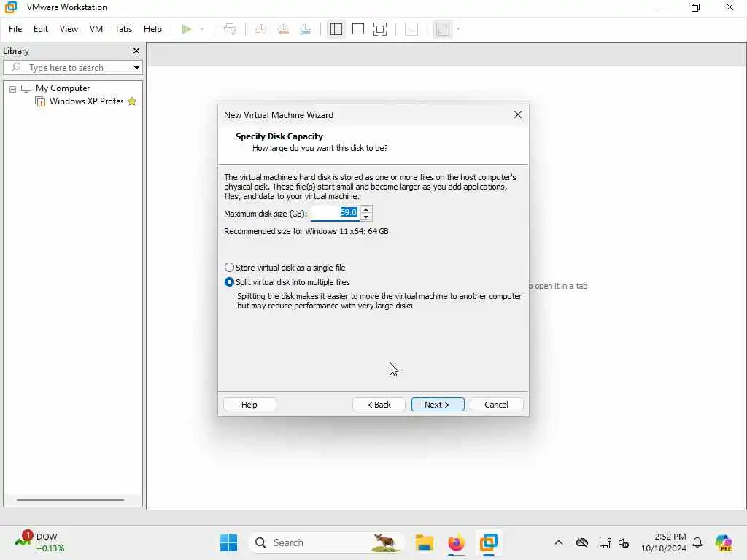The width and height of the screenshot is (747, 560).
Task: Collapse the My Computer tree node
Action: click(x=13, y=89)
